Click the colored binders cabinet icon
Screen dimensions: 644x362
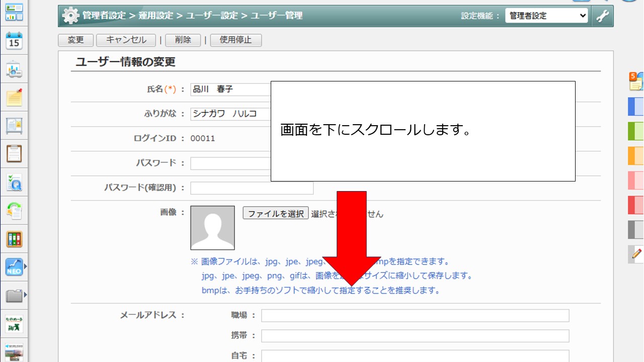[x=14, y=239]
